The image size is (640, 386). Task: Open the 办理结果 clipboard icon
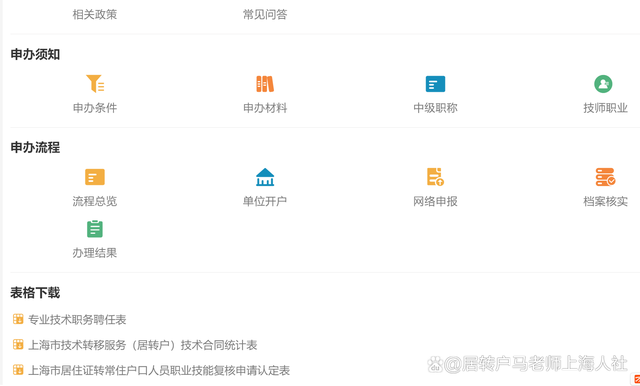[95, 229]
